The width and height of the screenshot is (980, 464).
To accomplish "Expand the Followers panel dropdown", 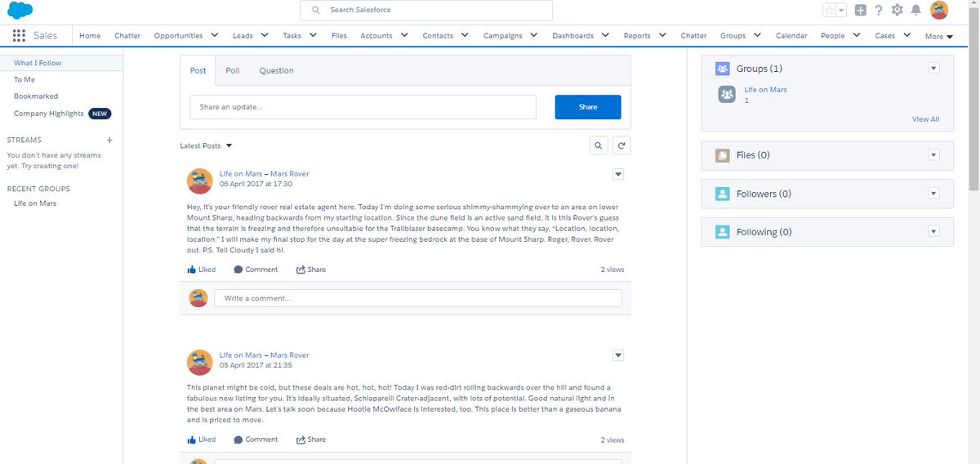I will [x=934, y=194].
